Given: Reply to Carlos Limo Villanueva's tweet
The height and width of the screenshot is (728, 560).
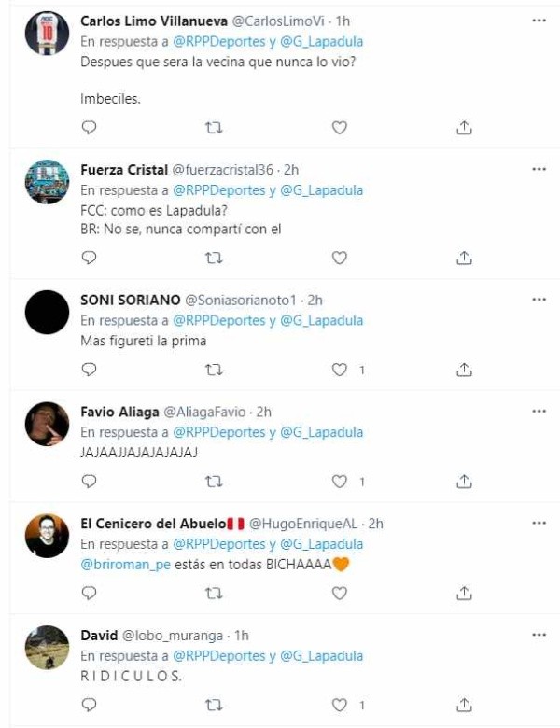Looking at the screenshot, I should click(89, 127).
